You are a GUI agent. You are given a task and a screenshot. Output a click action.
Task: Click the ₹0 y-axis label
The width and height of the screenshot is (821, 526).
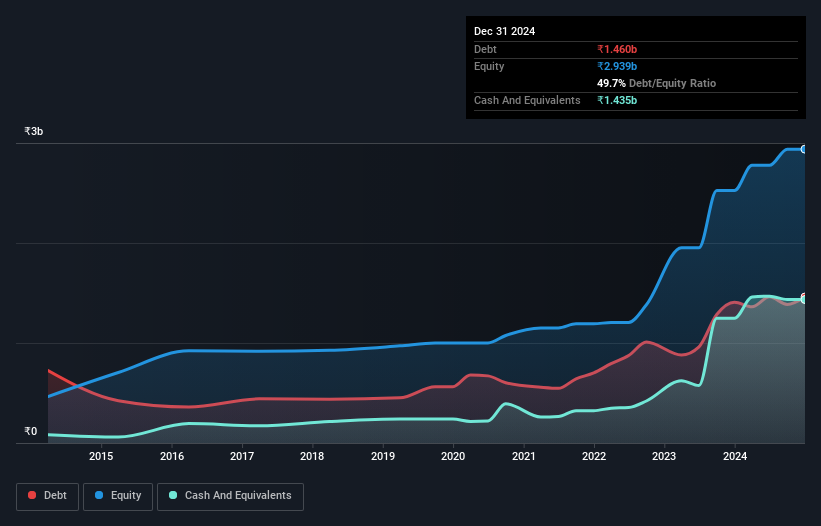tap(31, 431)
